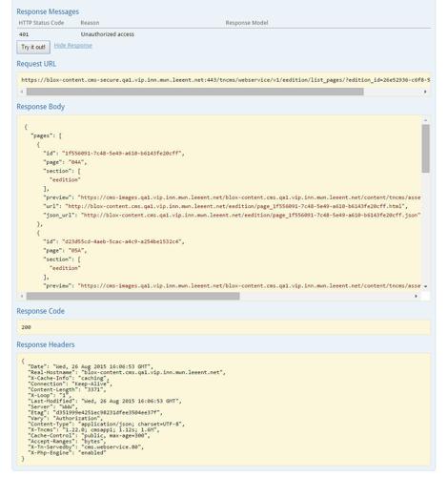Click the Response Body scroll-right arrow
Viewport: 448px width, 477px height.
coord(416,296)
